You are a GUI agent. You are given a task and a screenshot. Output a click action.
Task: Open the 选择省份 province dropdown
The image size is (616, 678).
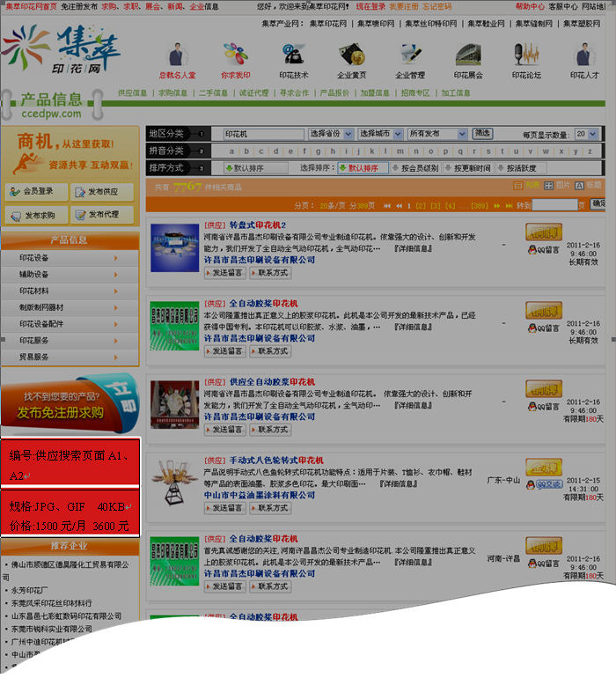[331, 134]
